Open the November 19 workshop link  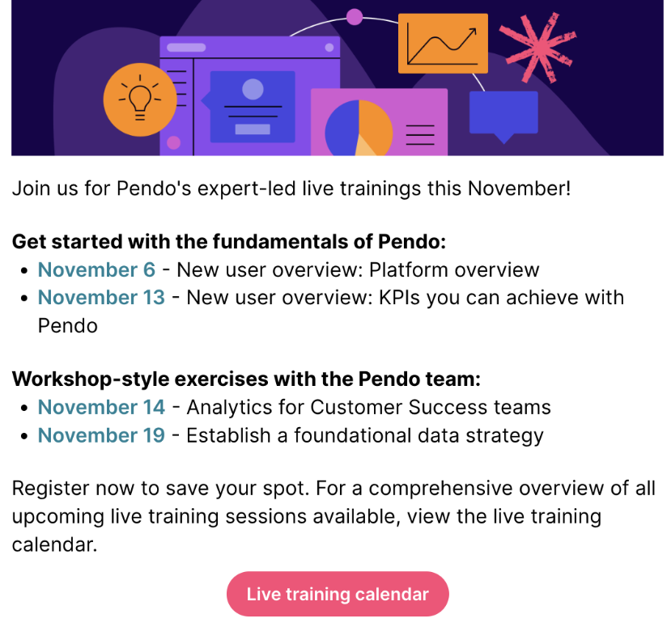click(x=101, y=434)
